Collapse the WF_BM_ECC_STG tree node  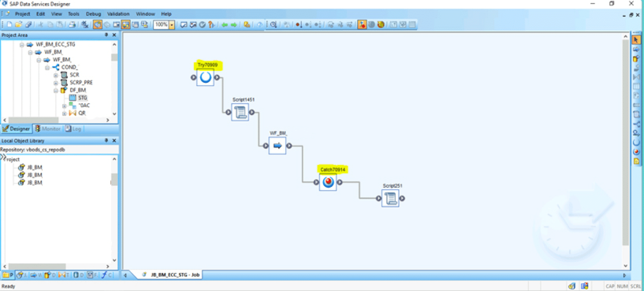click(x=22, y=44)
